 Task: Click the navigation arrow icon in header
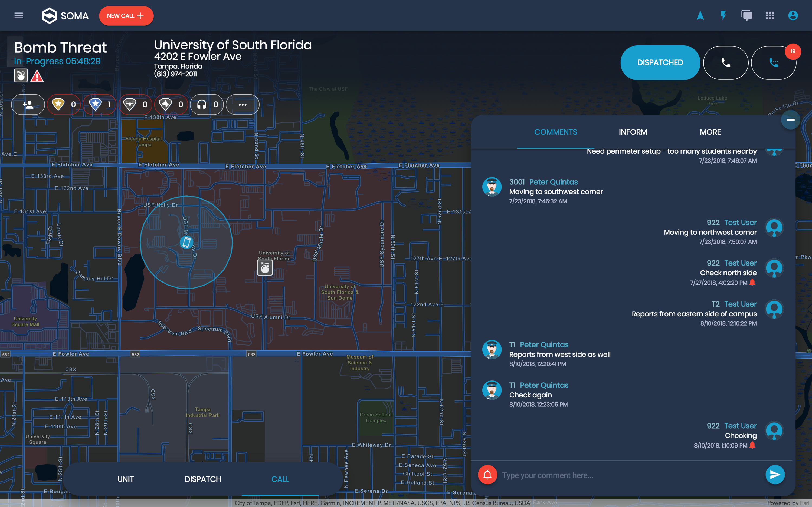click(x=700, y=16)
